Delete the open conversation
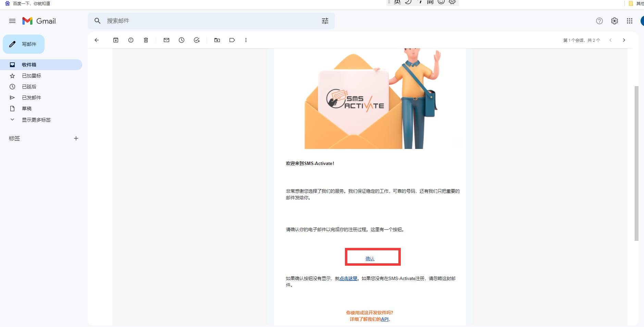This screenshot has width=644, height=327. [x=146, y=40]
